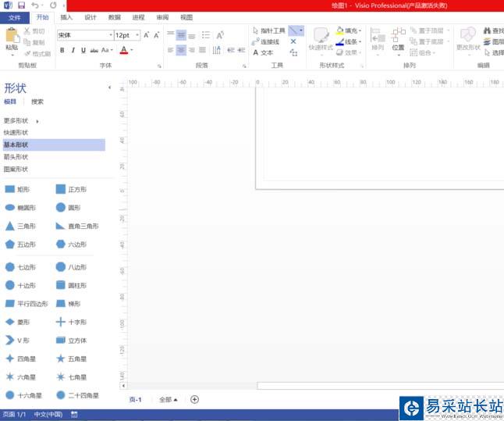
Task: Select Quick Shapes stencil
Action: click(16, 133)
